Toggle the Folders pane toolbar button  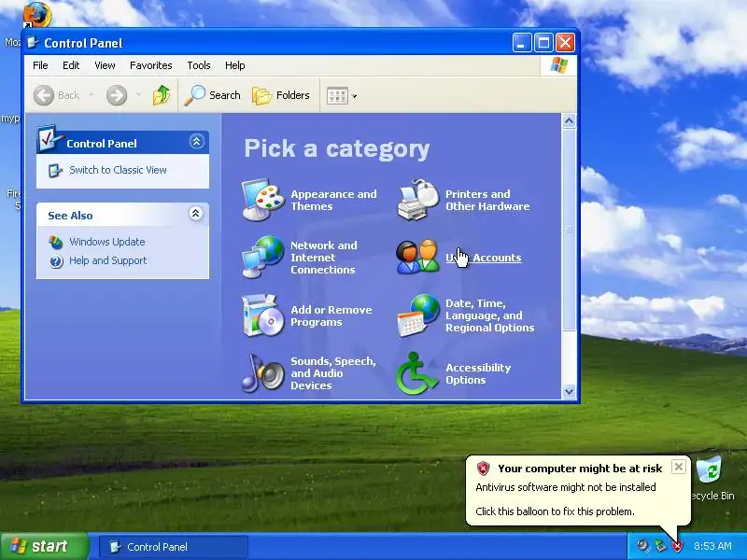coord(281,95)
